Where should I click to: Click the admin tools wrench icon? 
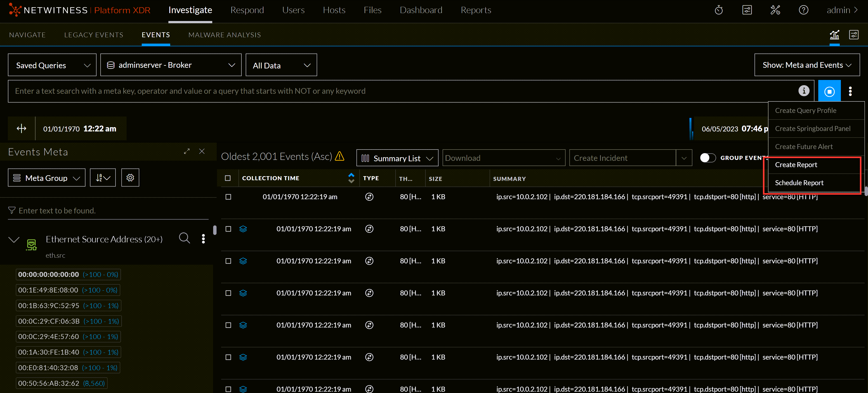(x=775, y=10)
